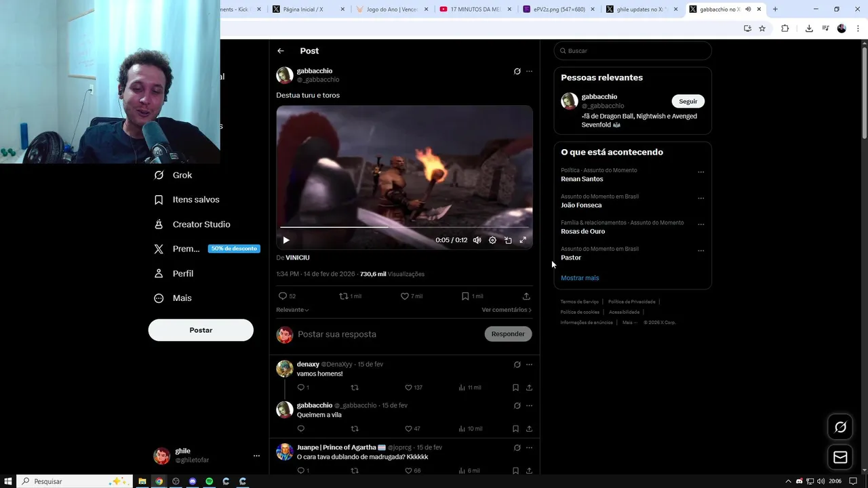Open more options on Juanpe's reply
The height and width of the screenshot is (488, 868).
tap(530, 448)
